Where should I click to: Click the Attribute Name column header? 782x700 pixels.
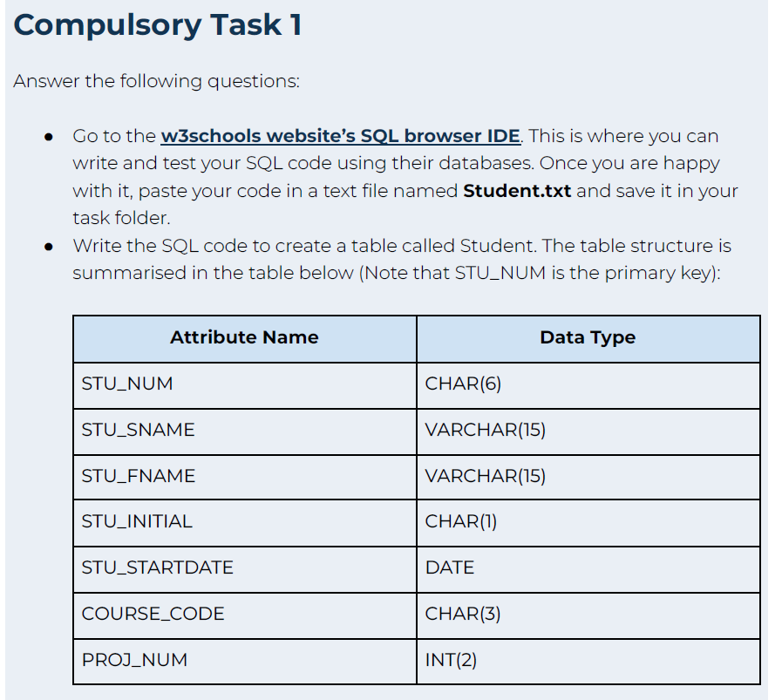click(x=244, y=338)
